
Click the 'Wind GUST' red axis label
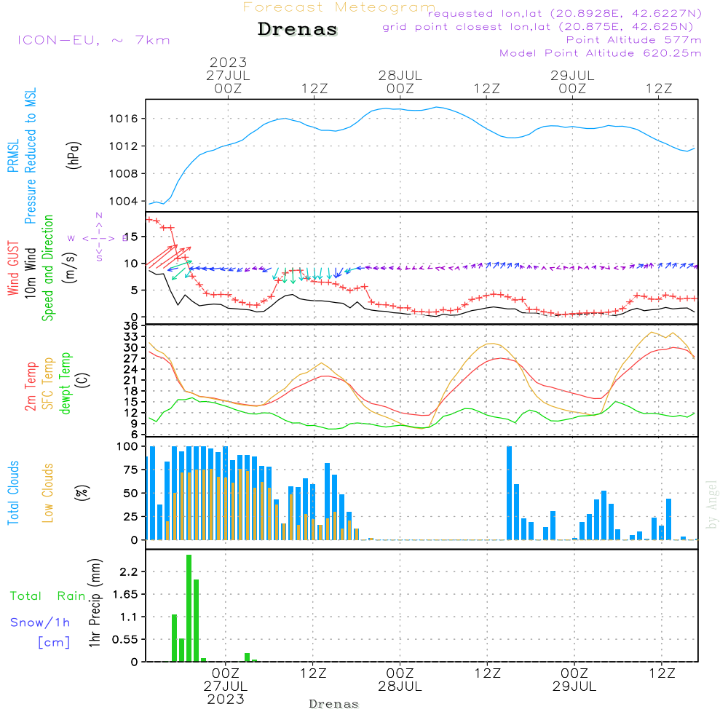[x=13, y=268]
